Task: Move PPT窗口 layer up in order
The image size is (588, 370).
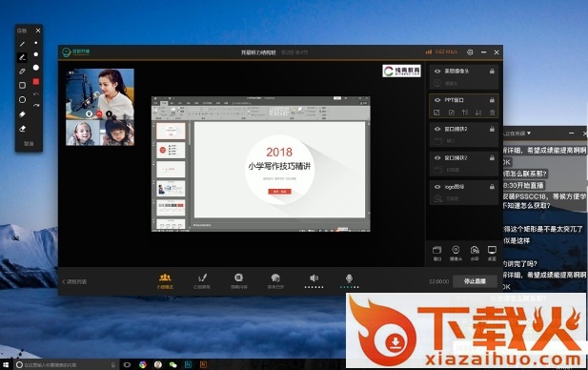Action: tap(465, 113)
